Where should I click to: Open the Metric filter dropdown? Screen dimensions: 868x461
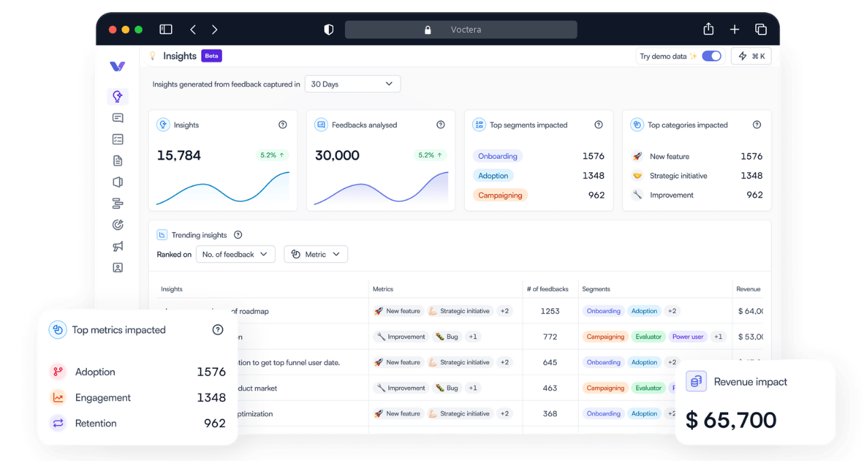click(x=316, y=254)
